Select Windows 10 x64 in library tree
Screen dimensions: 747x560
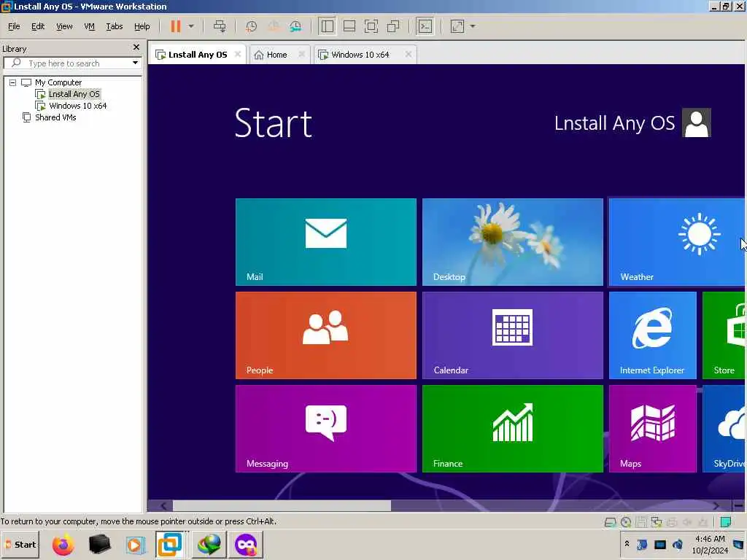pos(77,106)
